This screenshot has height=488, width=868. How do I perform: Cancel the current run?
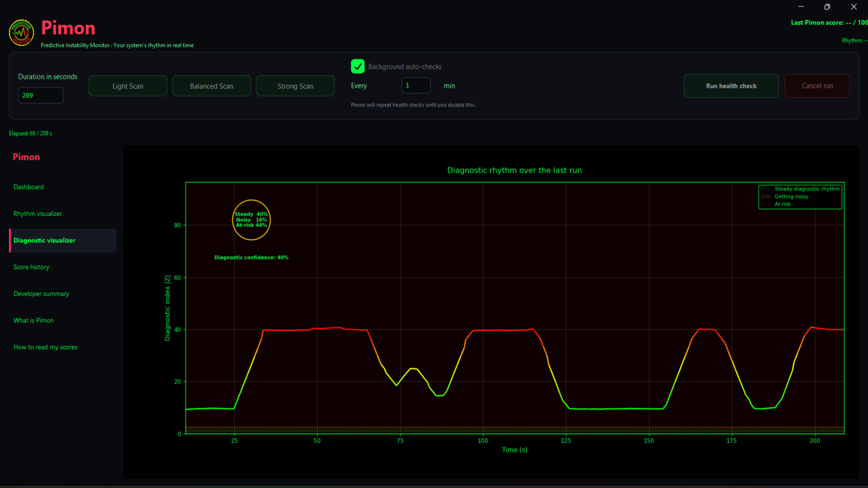817,86
